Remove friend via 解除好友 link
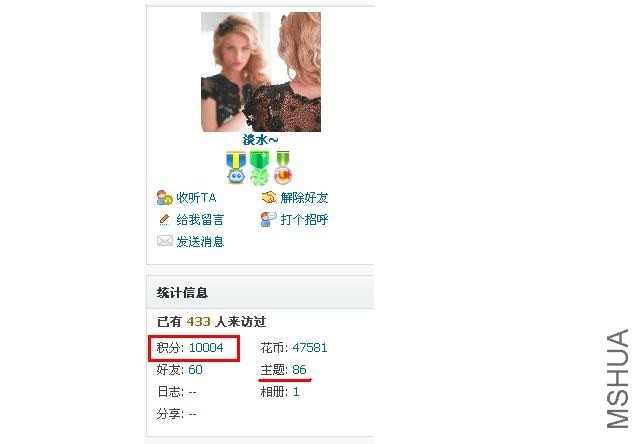This screenshot has height=444, width=640. [x=304, y=198]
